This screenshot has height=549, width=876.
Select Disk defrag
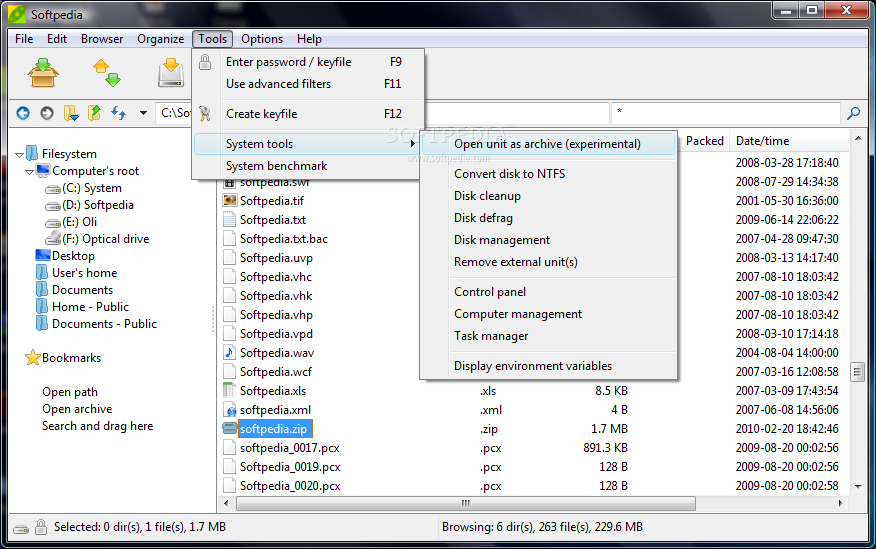548,218
